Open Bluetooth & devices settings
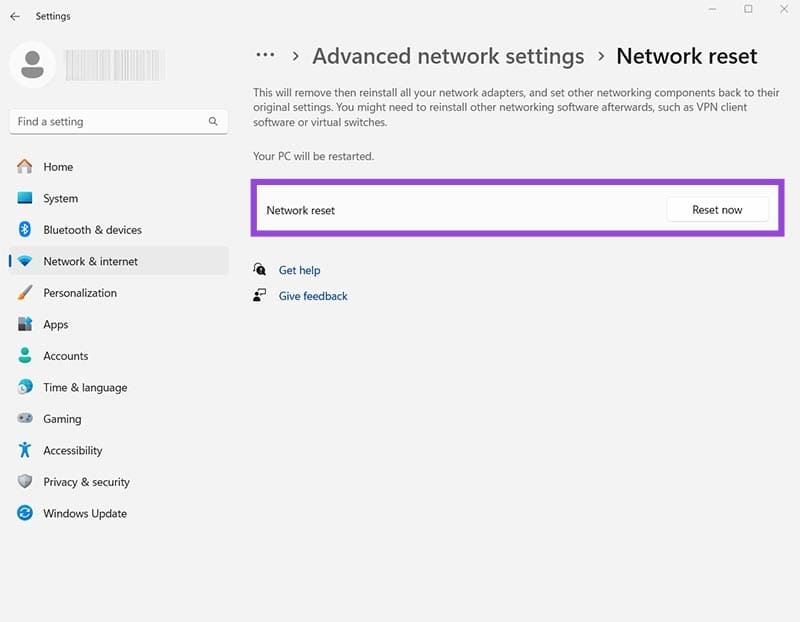Image resolution: width=800 pixels, height=622 pixels. [x=118, y=230]
